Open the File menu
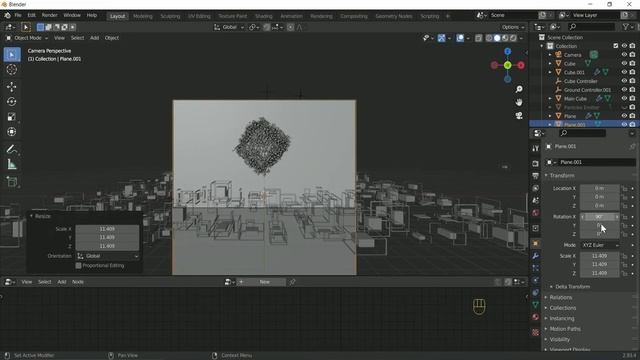Viewport: 640px width, 360px height. tap(18, 16)
